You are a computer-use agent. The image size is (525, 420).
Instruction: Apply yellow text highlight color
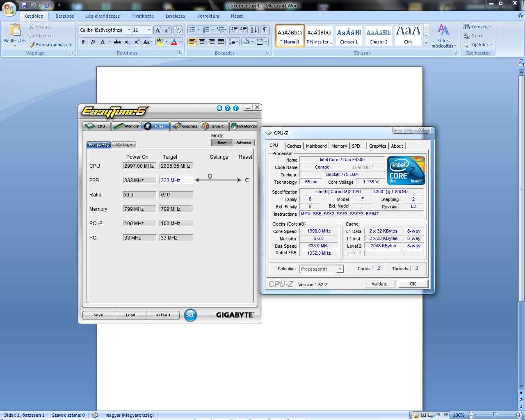click(160, 42)
